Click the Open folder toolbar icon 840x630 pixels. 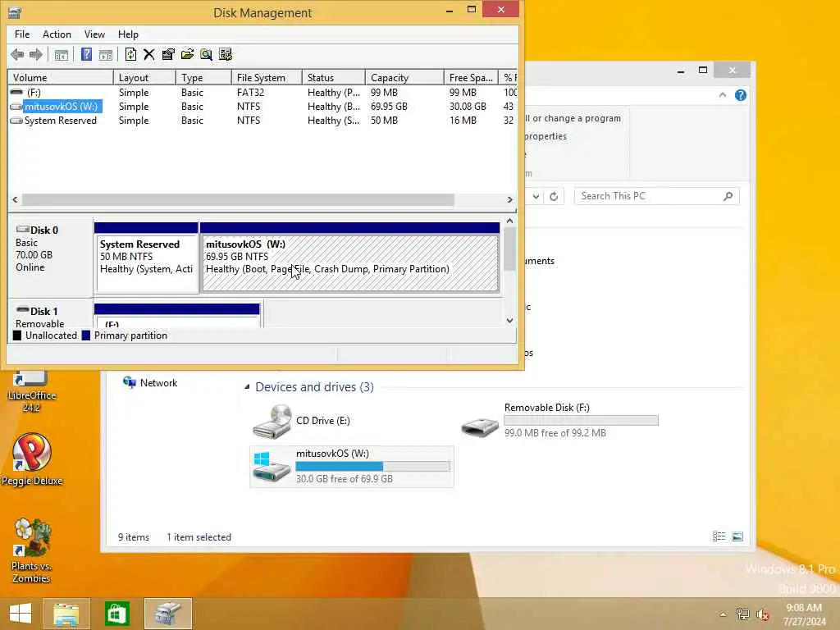click(188, 54)
